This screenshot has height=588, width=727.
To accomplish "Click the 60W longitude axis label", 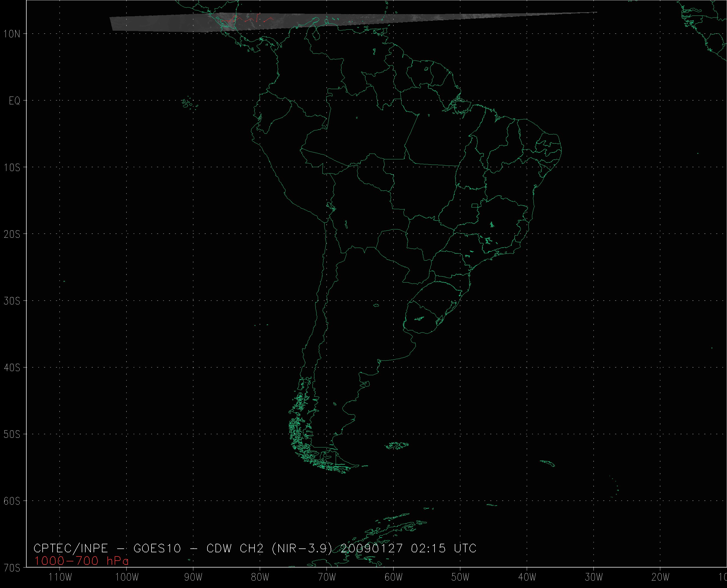I will (394, 577).
